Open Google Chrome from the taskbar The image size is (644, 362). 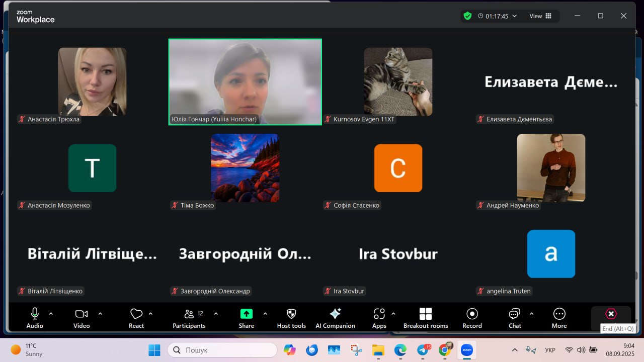pyautogui.click(x=445, y=349)
